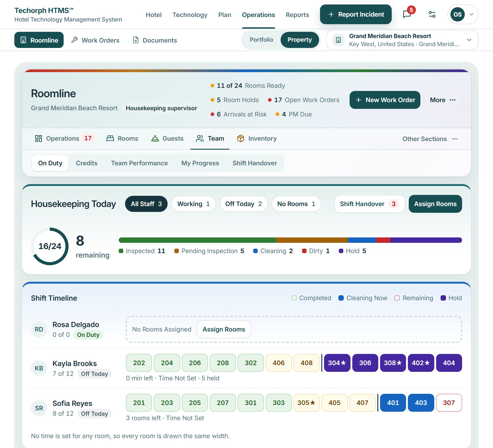Open the notifications chat icon
Image resolution: width=493 pixels, height=448 pixels.
point(407,14)
